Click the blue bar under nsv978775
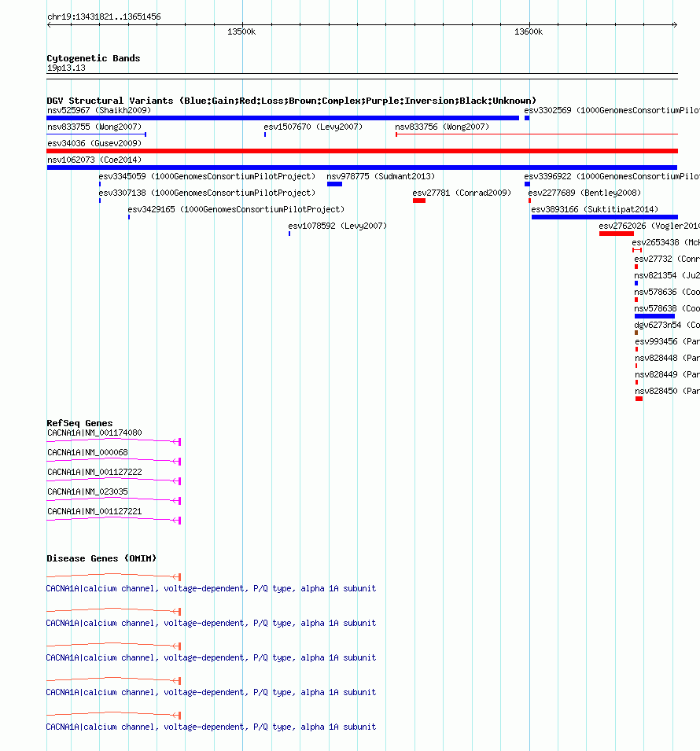700x751 pixels. [334, 184]
